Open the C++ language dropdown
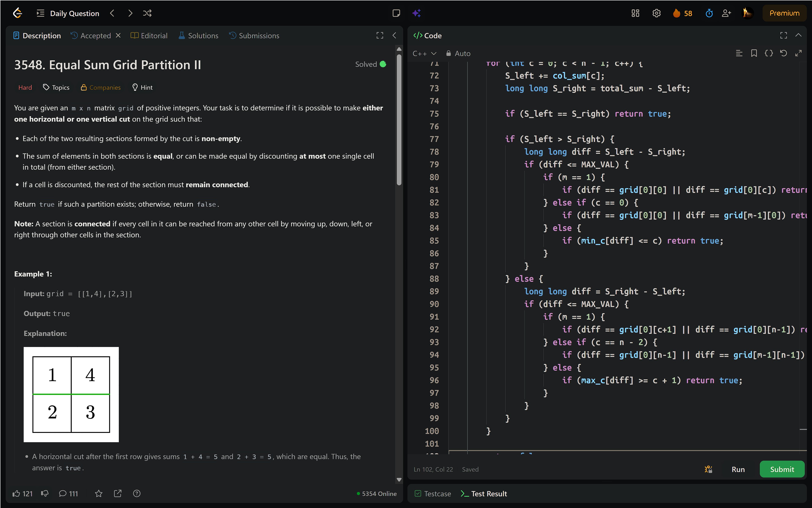 tap(424, 53)
